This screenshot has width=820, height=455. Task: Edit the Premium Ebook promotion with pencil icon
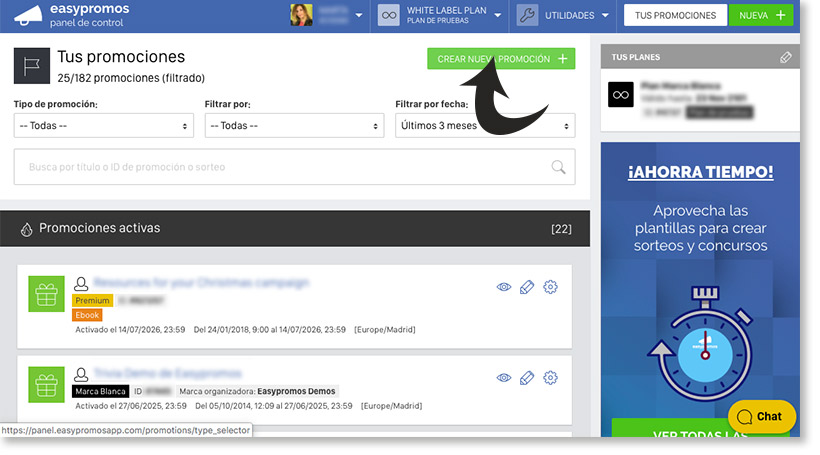tap(527, 287)
